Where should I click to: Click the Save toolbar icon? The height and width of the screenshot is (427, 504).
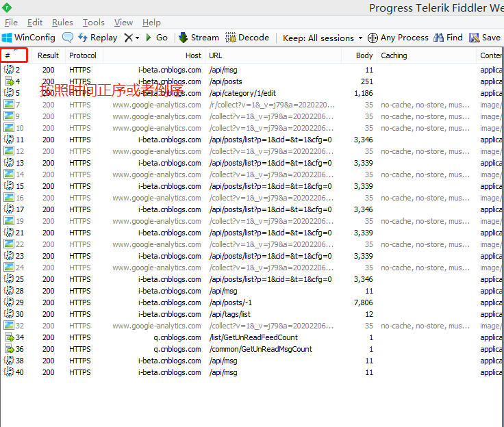point(474,38)
